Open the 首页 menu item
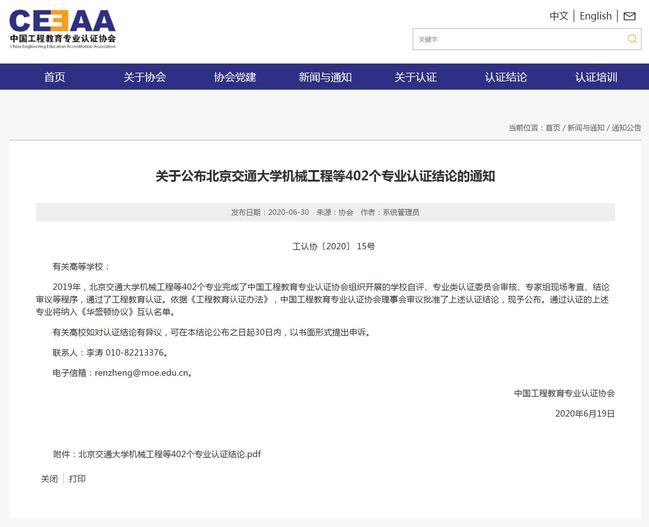 pyautogui.click(x=55, y=77)
